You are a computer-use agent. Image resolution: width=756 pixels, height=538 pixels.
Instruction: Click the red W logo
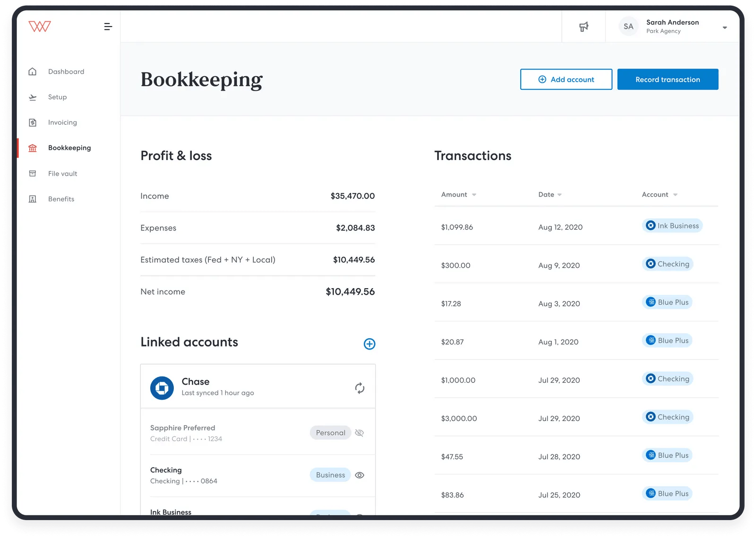(x=40, y=26)
